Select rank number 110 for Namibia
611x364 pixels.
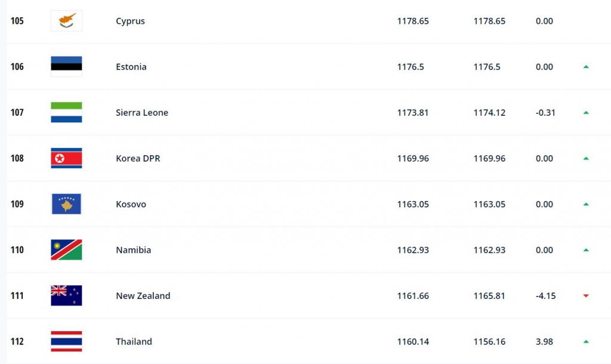point(17,250)
